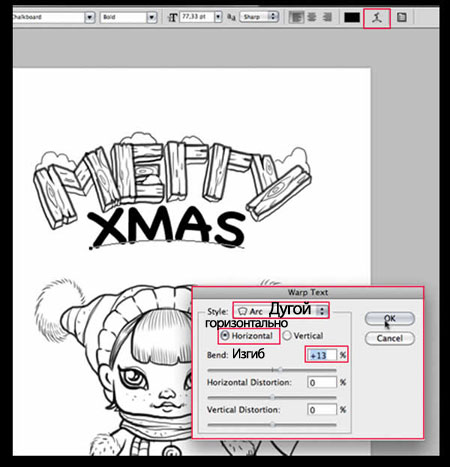Image resolution: width=450 pixels, height=467 pixels.
Task: Open the Sharp anti-aliasing dropdown
Action: tap(259, 17)
